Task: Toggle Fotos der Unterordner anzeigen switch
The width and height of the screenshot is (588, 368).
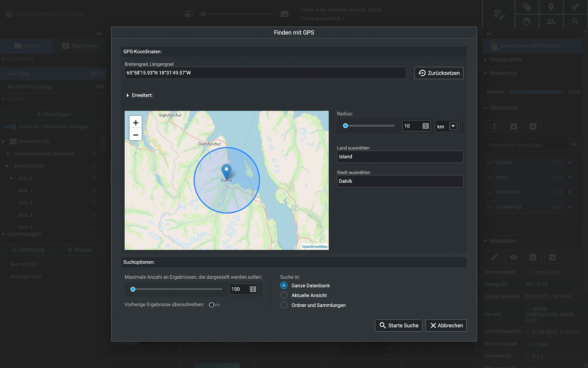Action: (10, 127)
